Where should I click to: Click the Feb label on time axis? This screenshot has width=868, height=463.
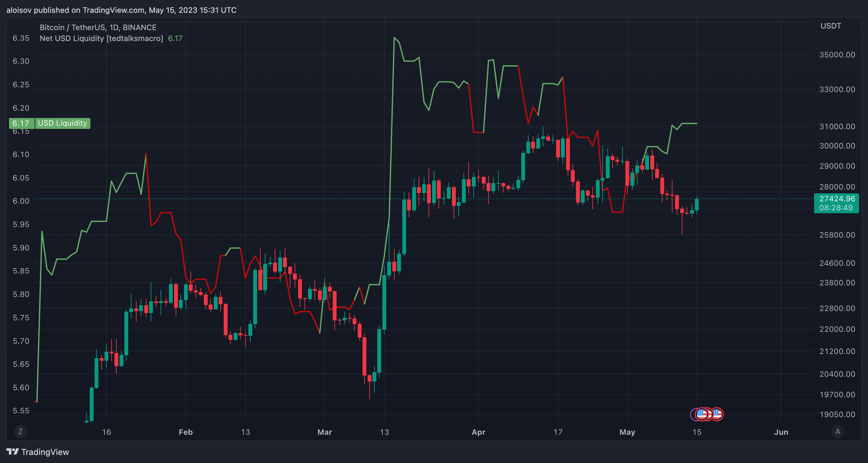click(x=186, y=432)
